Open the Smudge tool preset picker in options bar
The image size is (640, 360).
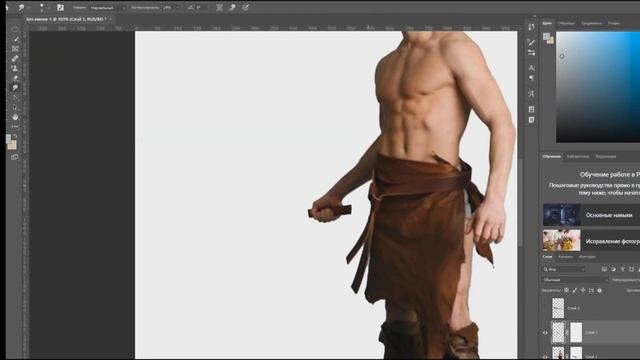click(23, 7)
